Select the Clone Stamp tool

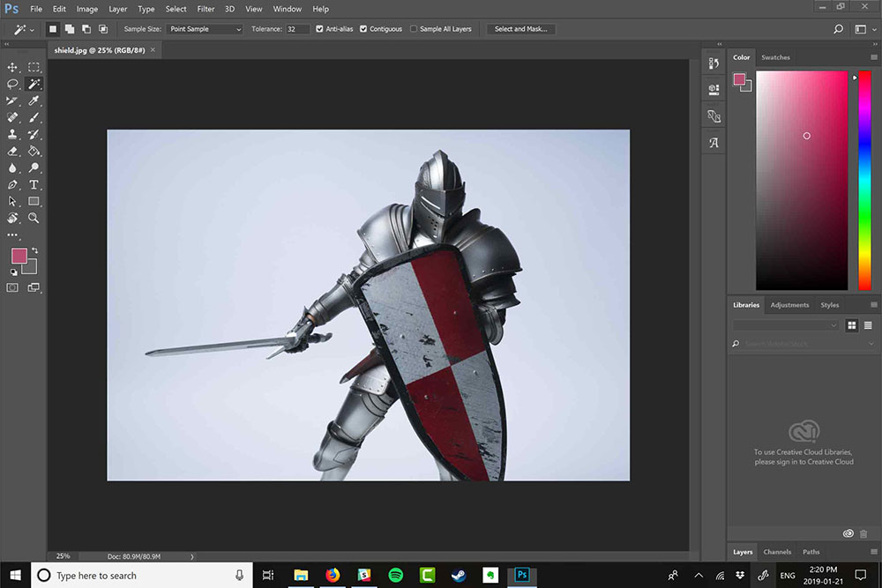[12, 134]
